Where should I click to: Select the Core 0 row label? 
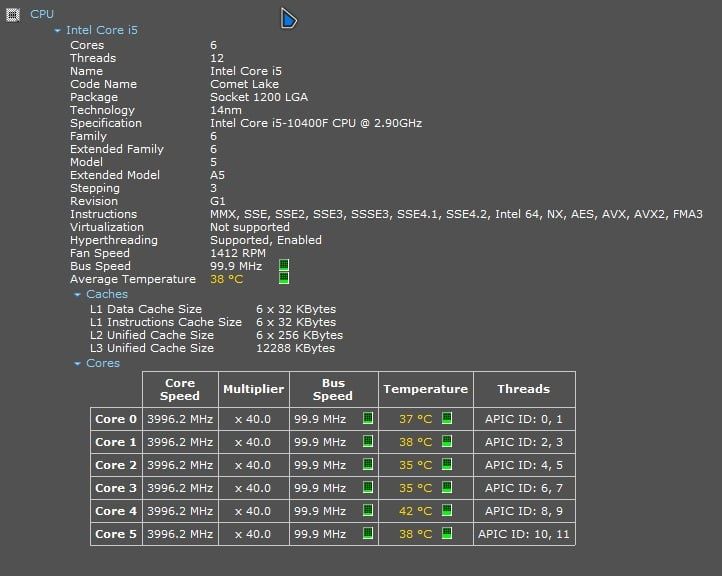(116, 419)
